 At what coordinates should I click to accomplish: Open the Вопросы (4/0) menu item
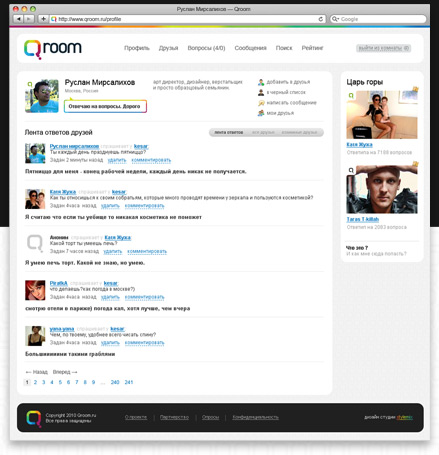pos(206,48)
